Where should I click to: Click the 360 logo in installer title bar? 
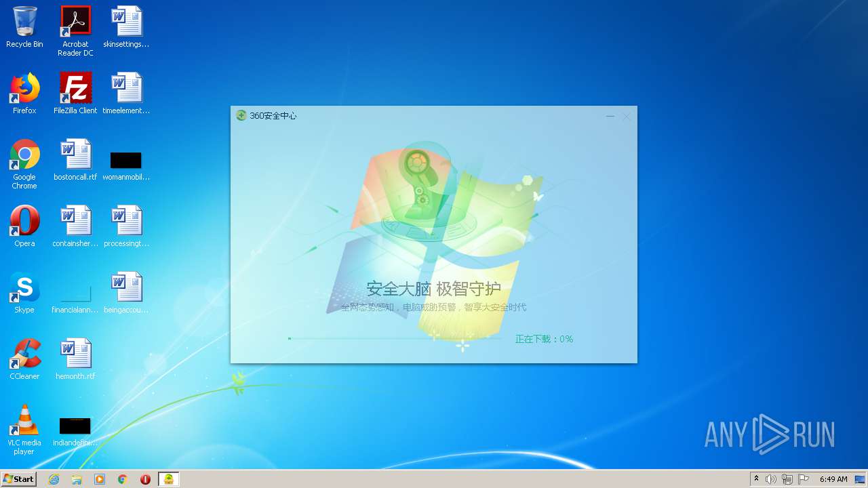241,116
